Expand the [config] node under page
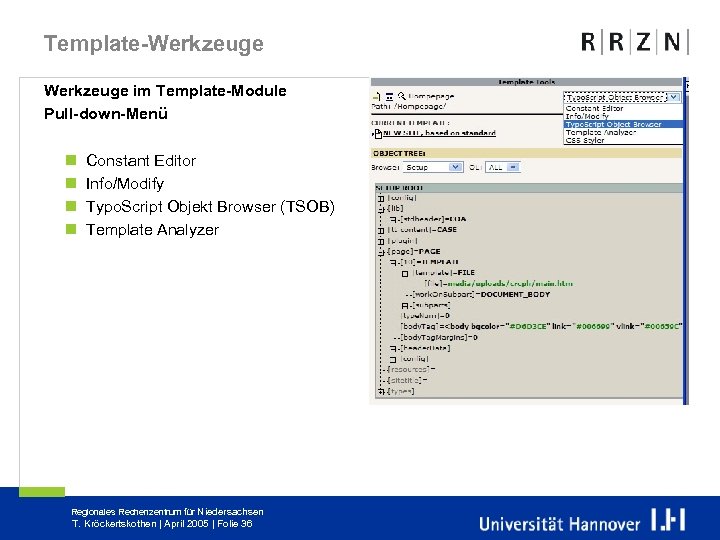This screenshot has width=720, height=540. tap(393, 360)
